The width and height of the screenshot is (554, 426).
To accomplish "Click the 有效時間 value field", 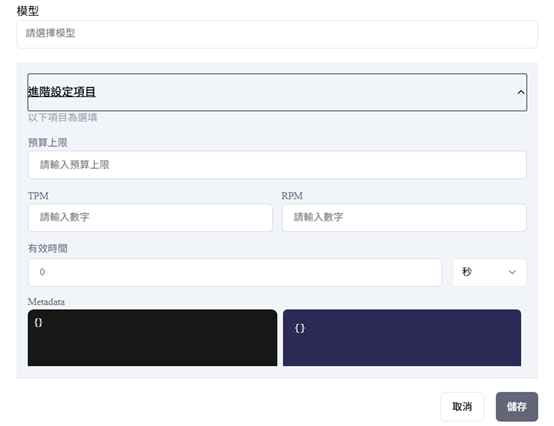I will pyautogui.click(x=235, y=272).
